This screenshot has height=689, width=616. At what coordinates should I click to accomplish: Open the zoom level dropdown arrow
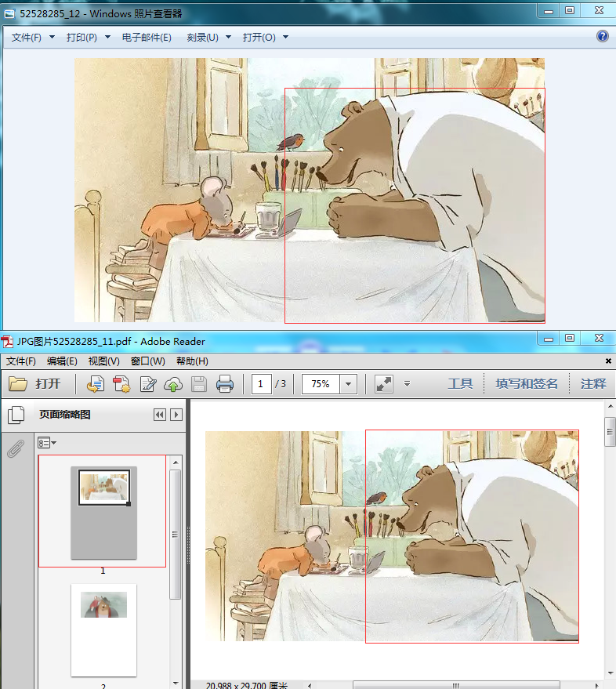pos(349,384)
